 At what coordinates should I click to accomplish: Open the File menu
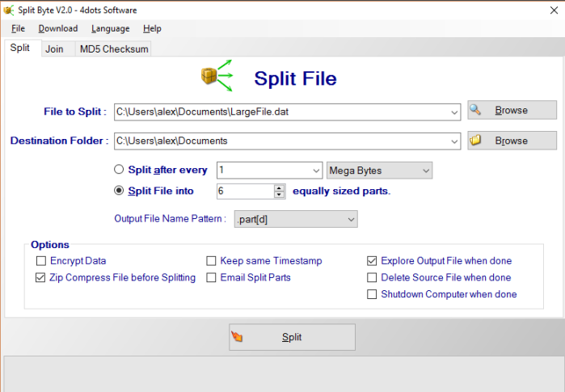[18, 28]
